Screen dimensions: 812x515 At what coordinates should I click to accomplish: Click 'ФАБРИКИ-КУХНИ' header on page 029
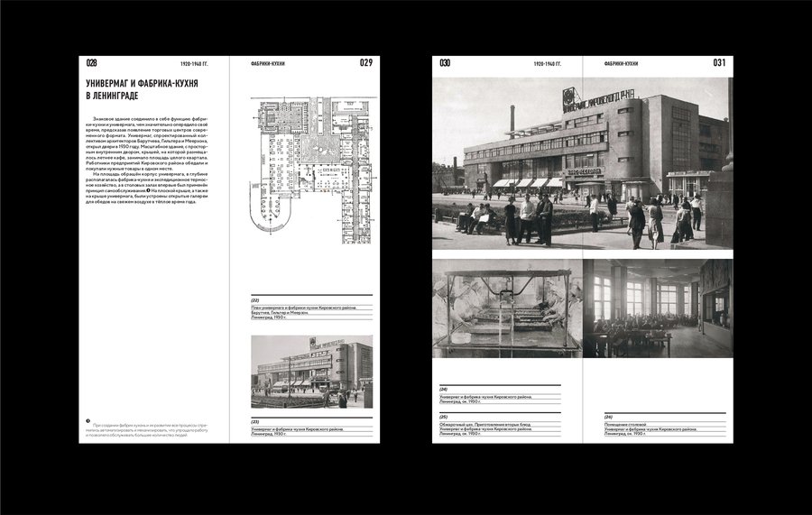tap(268, 64)
